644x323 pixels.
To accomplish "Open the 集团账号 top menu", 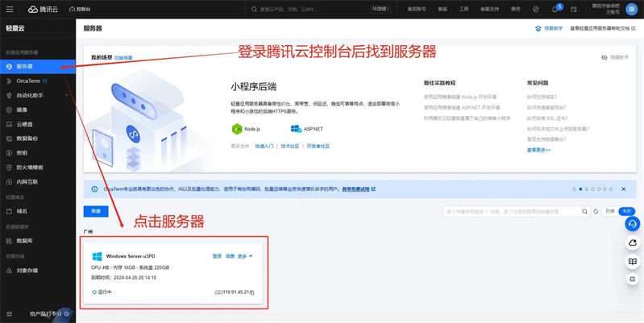I will point(417,9).
